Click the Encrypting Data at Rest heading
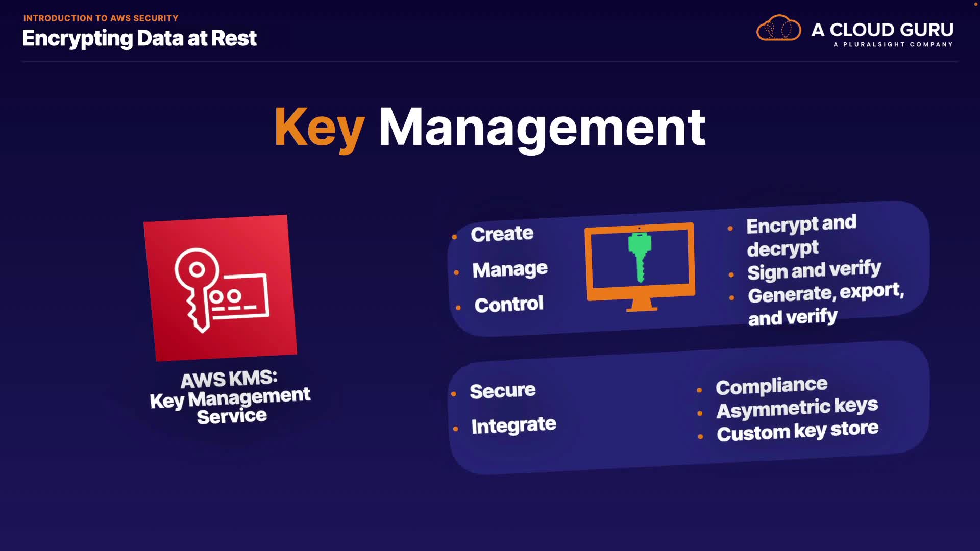This screenshot has height=551, width=980. pyautogui.click(x=139, y=38)
